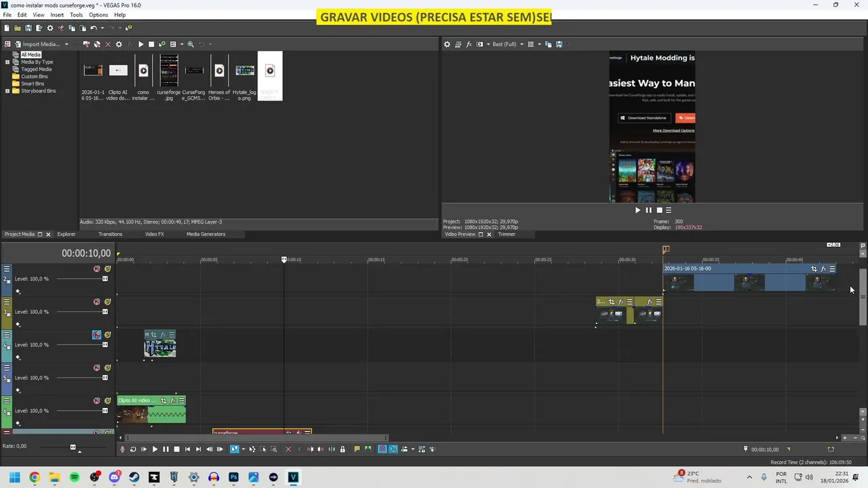
Task: Open media properties gear in Project Media
Action: [x=119, y=44]
